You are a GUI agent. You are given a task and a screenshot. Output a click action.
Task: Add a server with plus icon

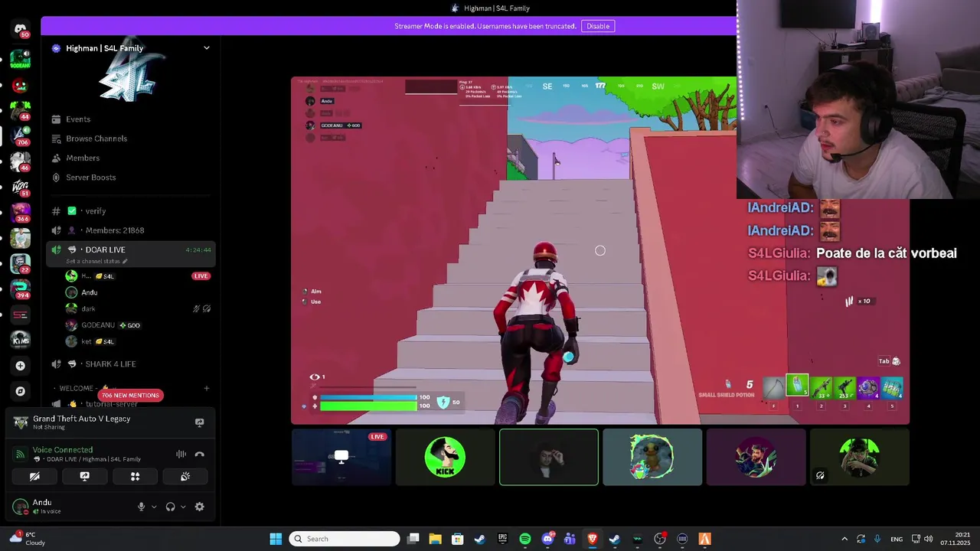pos(21,366)
